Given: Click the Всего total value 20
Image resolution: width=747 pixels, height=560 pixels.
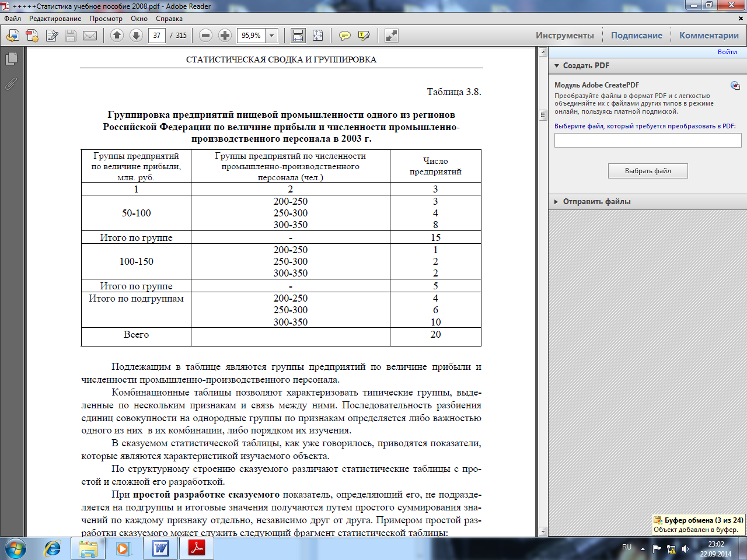Looking at the screenshot, I should tap(435, 335).
